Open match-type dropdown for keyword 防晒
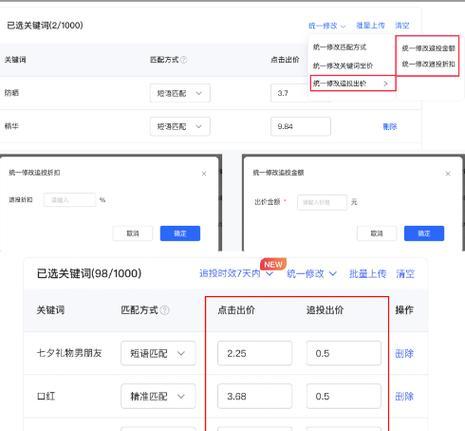Image resolution: width=465 pixels, height=431 pixels. (180, 93)
